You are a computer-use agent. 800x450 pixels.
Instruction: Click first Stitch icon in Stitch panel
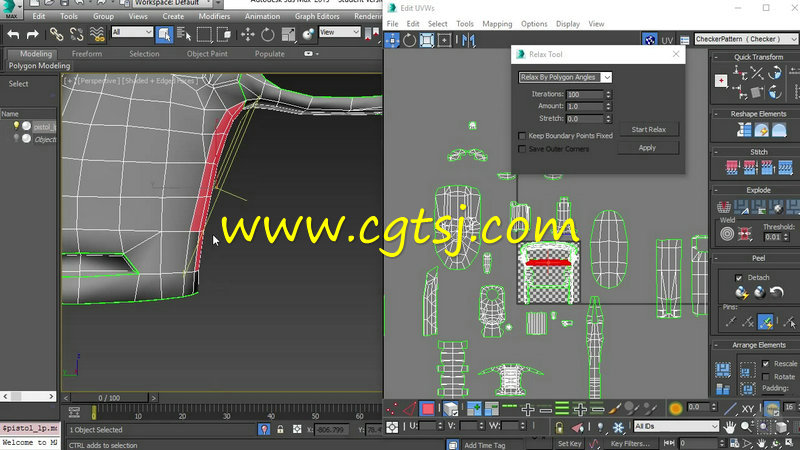point(732,167)
